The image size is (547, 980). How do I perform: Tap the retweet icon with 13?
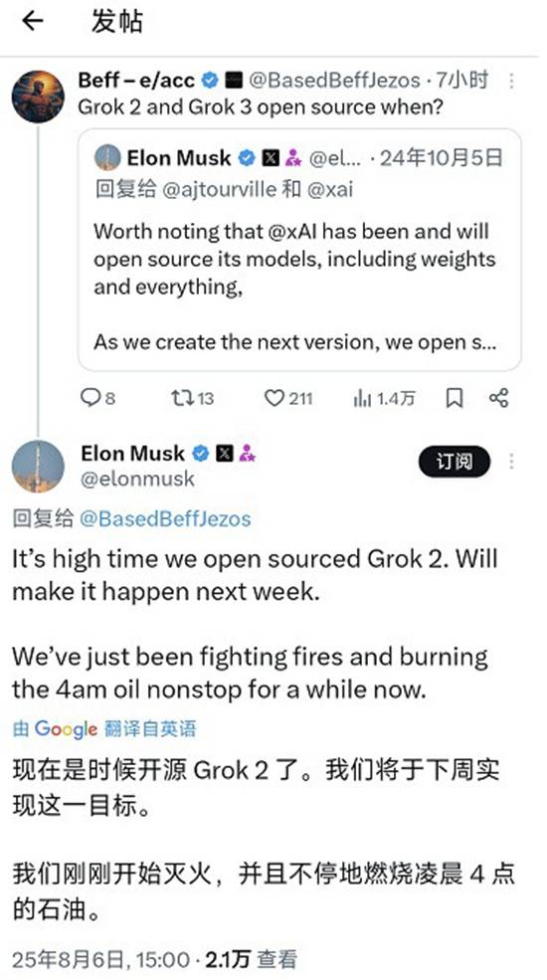(x=192, y=398)
